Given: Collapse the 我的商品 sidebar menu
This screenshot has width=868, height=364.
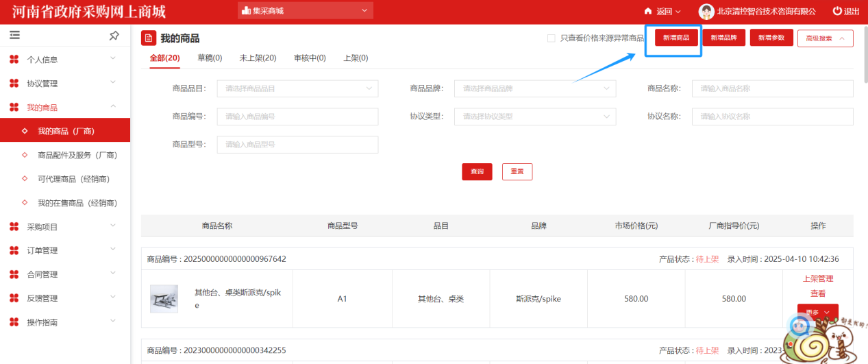Looking at the screenshot, I should 65,108.
